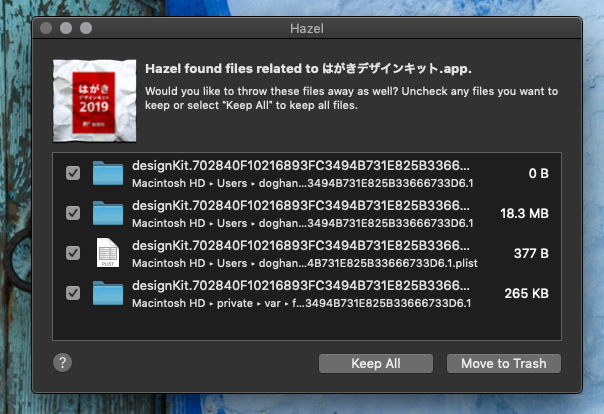Click the designKit file name in the 18.3 MB row
The image size is (604, 414).
click(x=301, y=206)
